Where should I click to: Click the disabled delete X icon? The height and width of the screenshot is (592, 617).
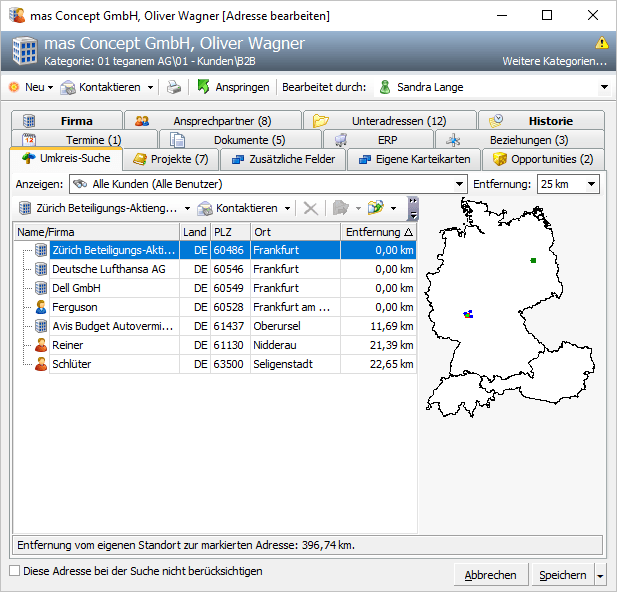point(310,208)
